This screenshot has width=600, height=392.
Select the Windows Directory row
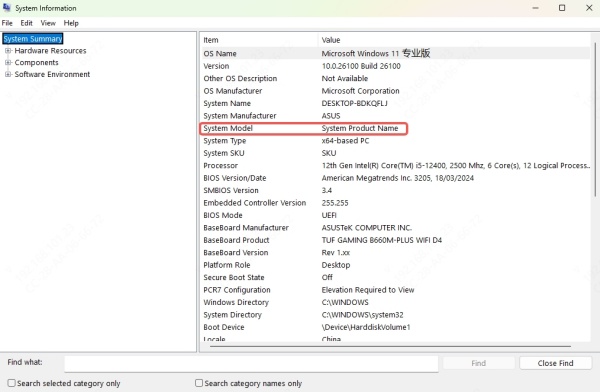click(x=396, y=302)
